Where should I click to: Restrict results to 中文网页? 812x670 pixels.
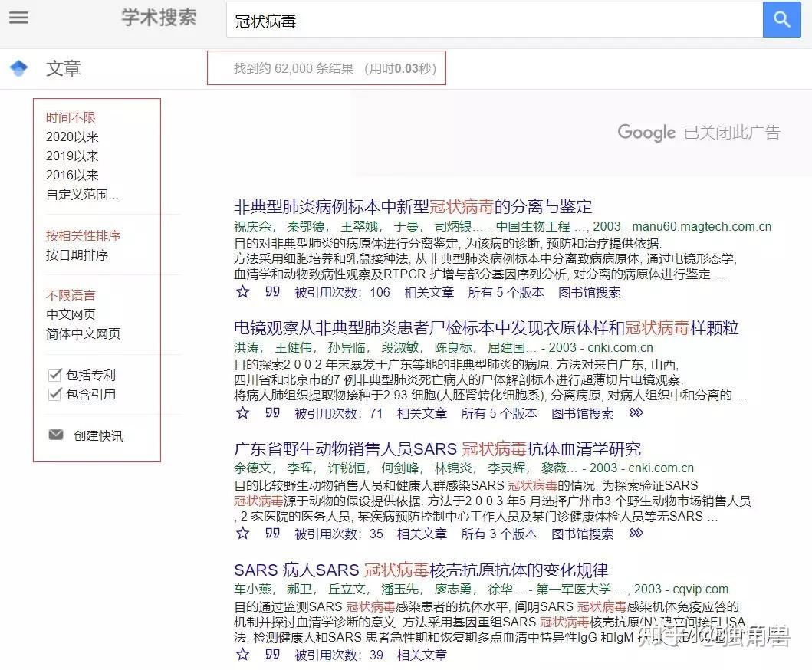coord(71,314)
